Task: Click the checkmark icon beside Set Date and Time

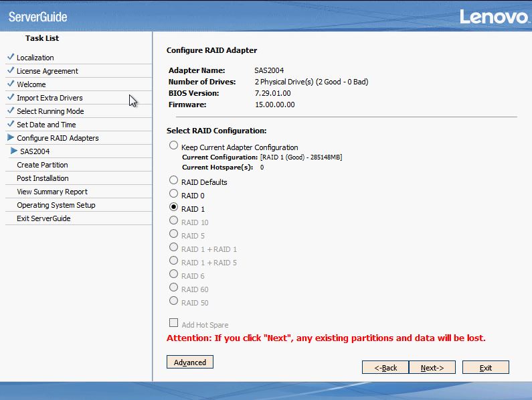Action: (x=11, y=124)
